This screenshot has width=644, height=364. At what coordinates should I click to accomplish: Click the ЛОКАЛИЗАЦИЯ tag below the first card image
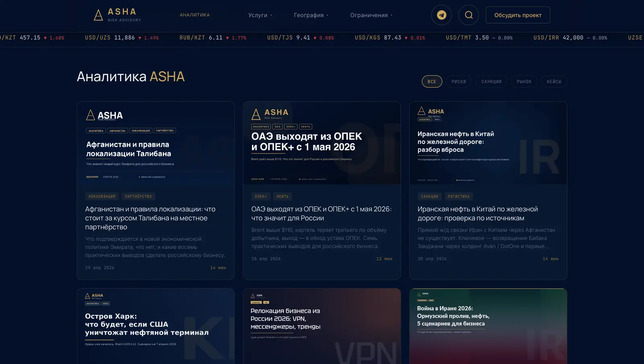pos(102,196)
